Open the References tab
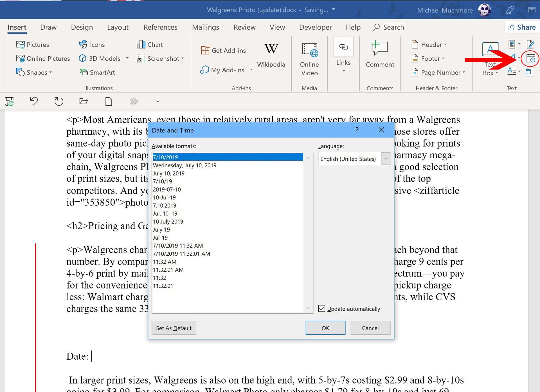The width and height of the screenshot is (540, 392). (160, 27)
